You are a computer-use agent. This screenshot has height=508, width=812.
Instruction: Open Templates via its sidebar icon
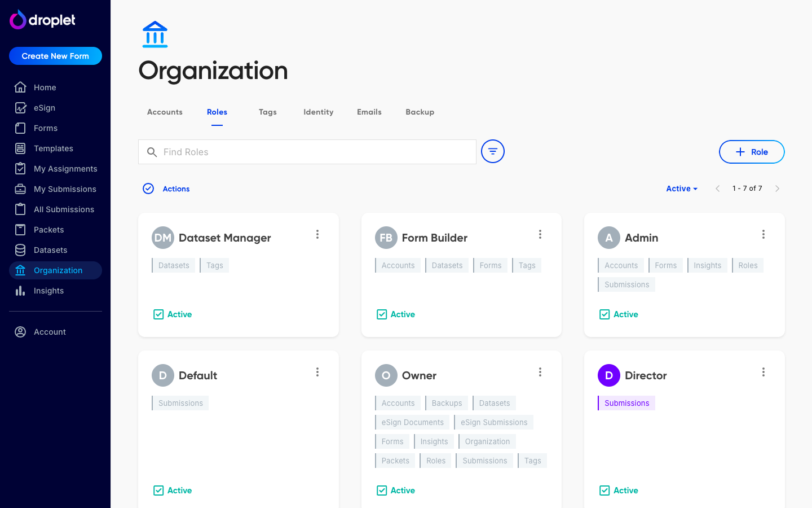point(20,148)
